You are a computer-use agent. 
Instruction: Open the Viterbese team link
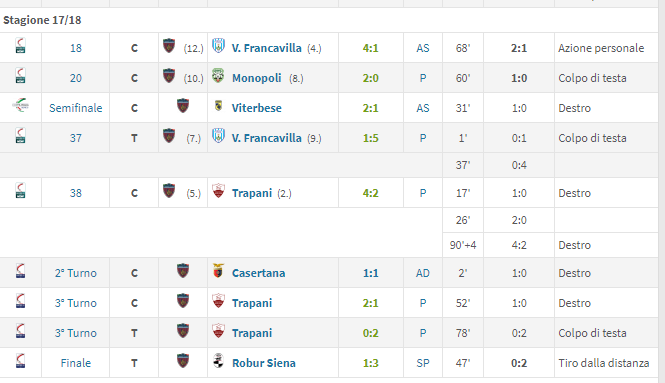pyautogui.click(x=257, y=108)
